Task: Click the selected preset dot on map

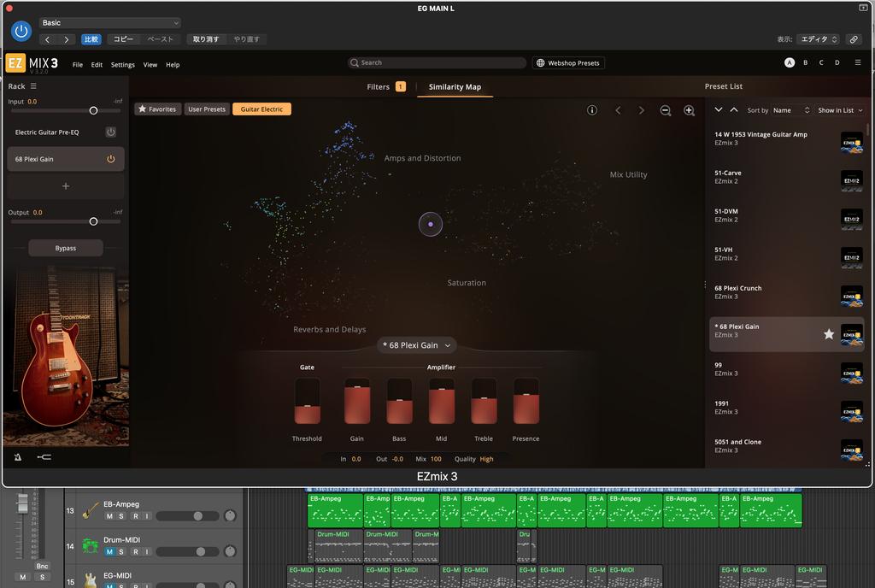Action: pos(431,224)
